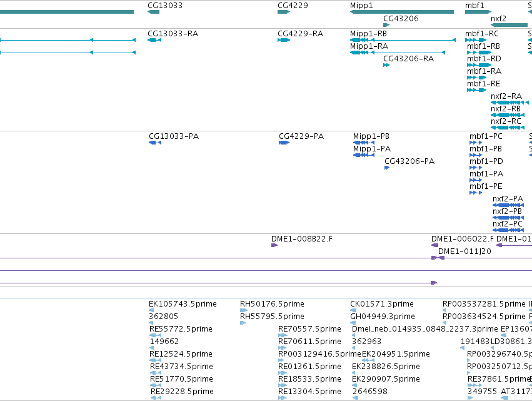Click protein mbf1-PB label
Viewport: 532px width, 401px height.
[486, 149]
